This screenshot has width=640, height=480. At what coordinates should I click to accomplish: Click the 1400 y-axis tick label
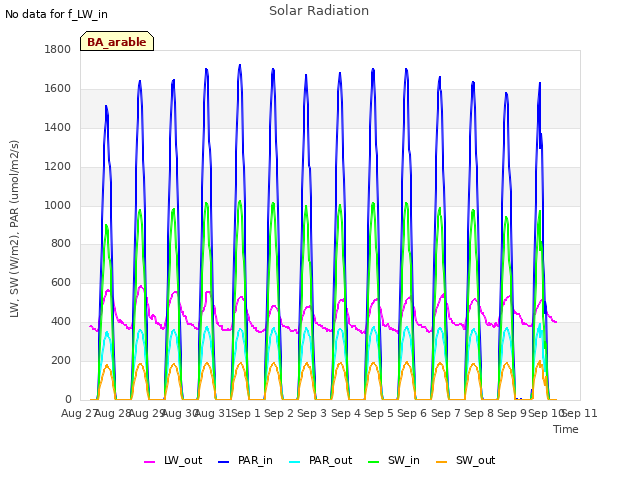tap(58, 127)
